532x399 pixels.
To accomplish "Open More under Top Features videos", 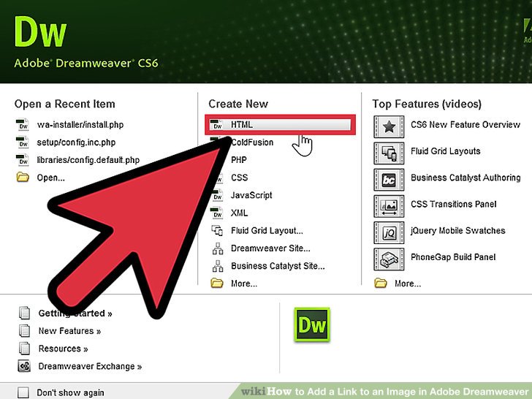I will click(x=407, y=284).
